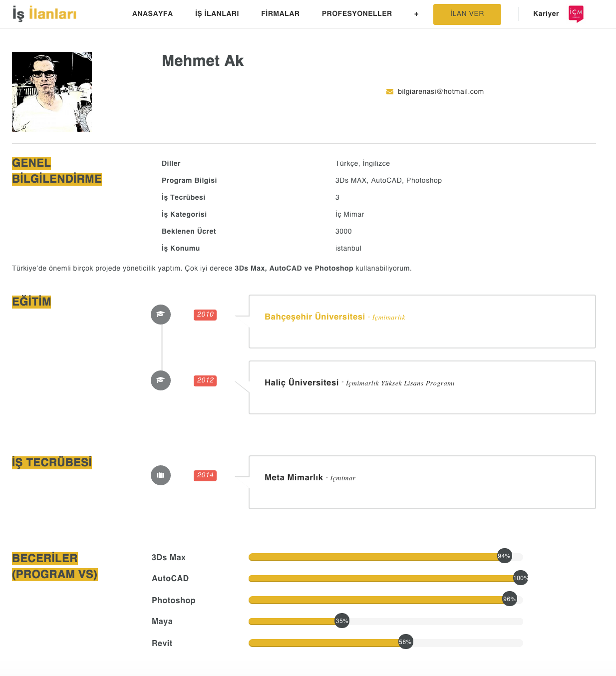Image resolution: width=616 pixels, height=676 pixels.
Task: Click the pink İÇM logo icon
Action: pos(576,14)
